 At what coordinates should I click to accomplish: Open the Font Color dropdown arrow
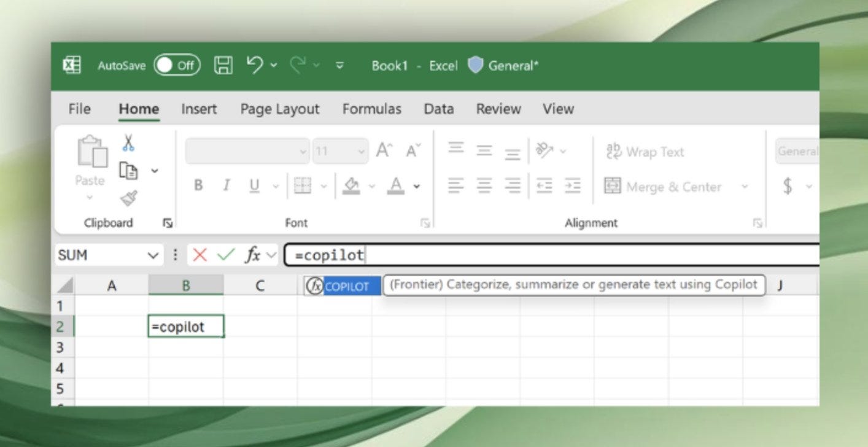coord(417,187)
